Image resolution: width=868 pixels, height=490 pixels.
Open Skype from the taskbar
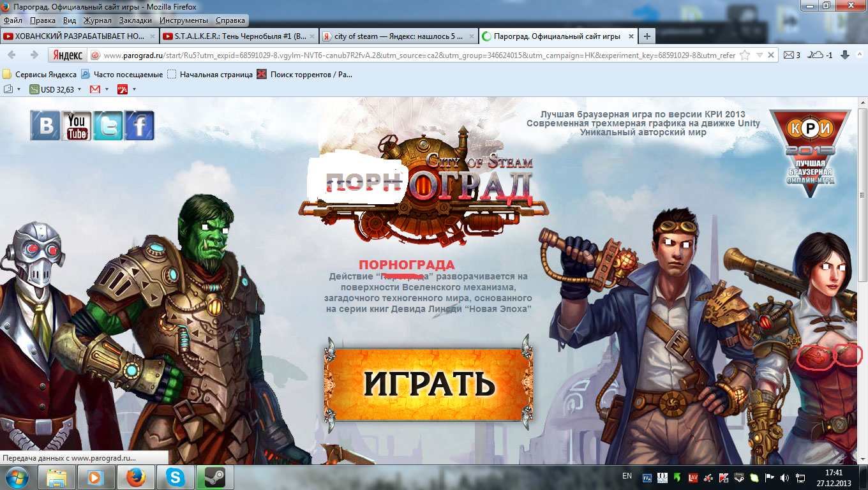pyautogui.click(x=176, y=477)
